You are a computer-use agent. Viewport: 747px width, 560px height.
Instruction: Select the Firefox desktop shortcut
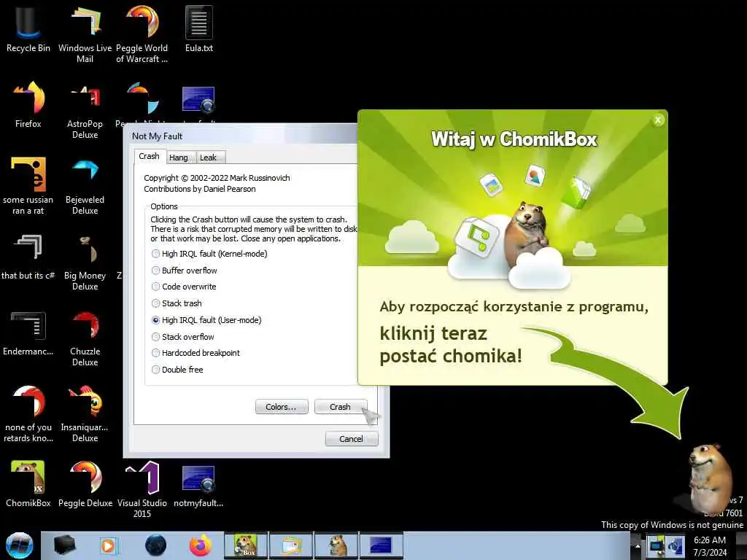(28, 105)
